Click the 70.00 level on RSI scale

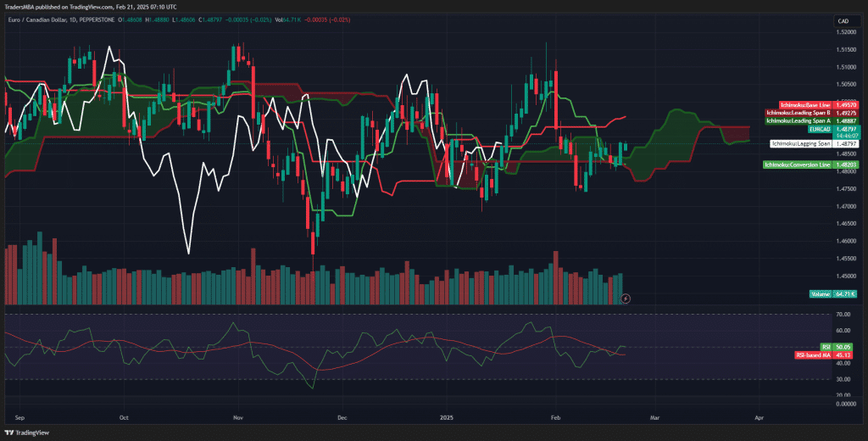[x=843, y=315]
